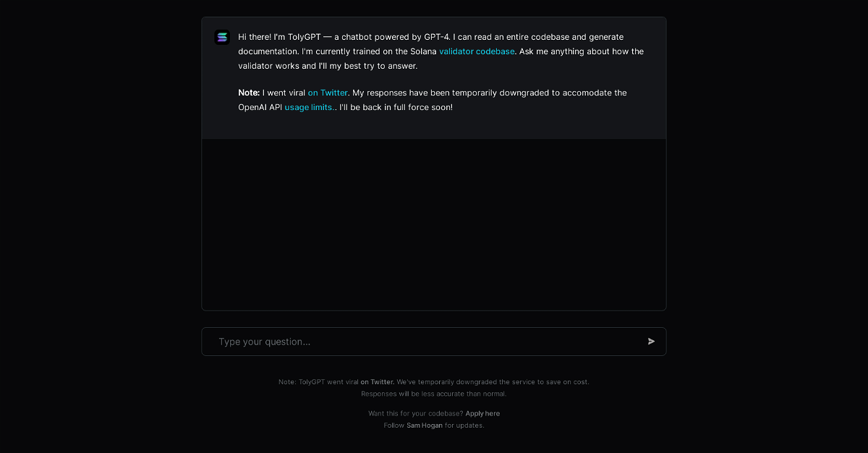Click the "Hi there! I'm TolyGPT" greeting text

point(282,37)
